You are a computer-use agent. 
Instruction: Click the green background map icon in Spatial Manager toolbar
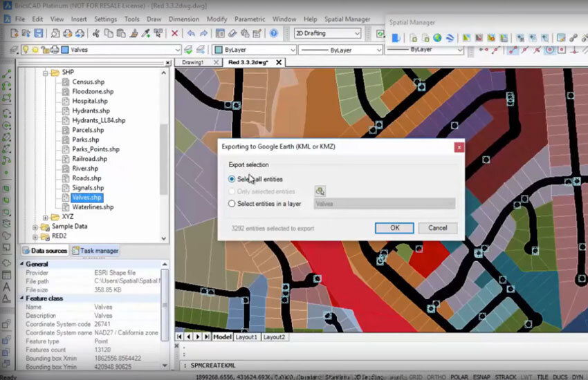click(466, 38)
